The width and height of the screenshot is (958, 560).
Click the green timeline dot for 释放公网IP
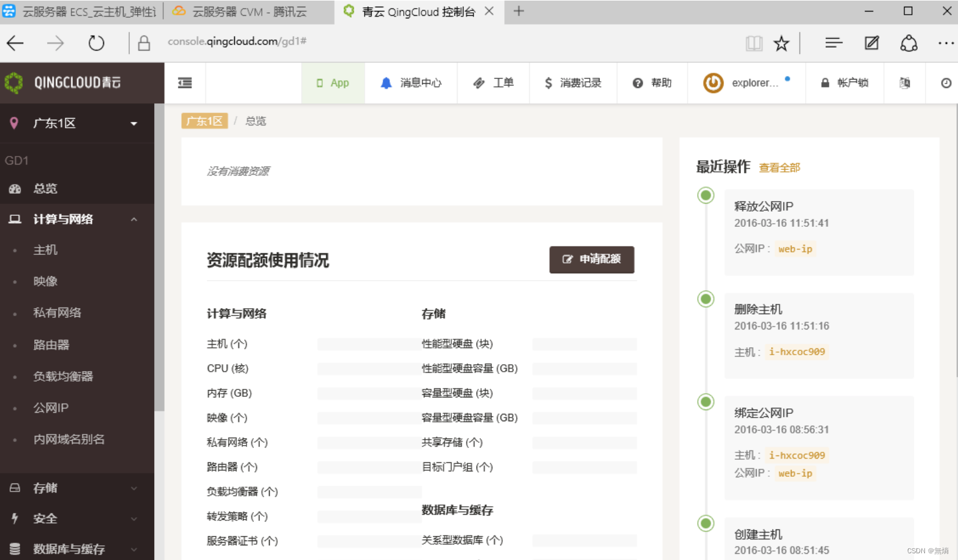pos(706,195)
